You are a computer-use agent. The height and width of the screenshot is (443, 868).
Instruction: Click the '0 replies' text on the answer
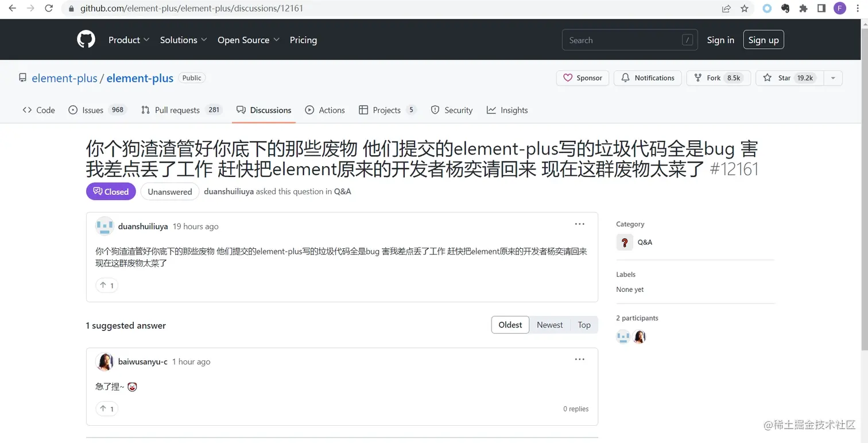[x=576, y=409]
